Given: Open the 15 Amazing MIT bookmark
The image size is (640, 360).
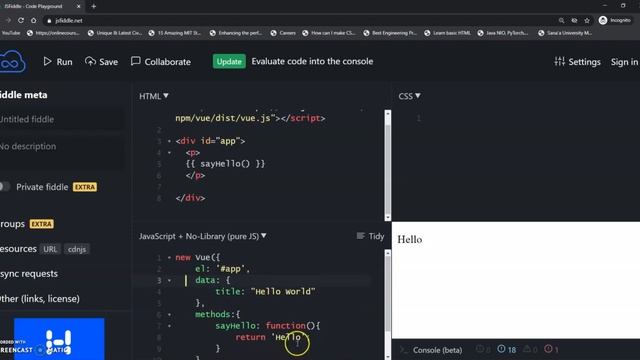Looking at the screenshot, I should (x=175, y=33).
